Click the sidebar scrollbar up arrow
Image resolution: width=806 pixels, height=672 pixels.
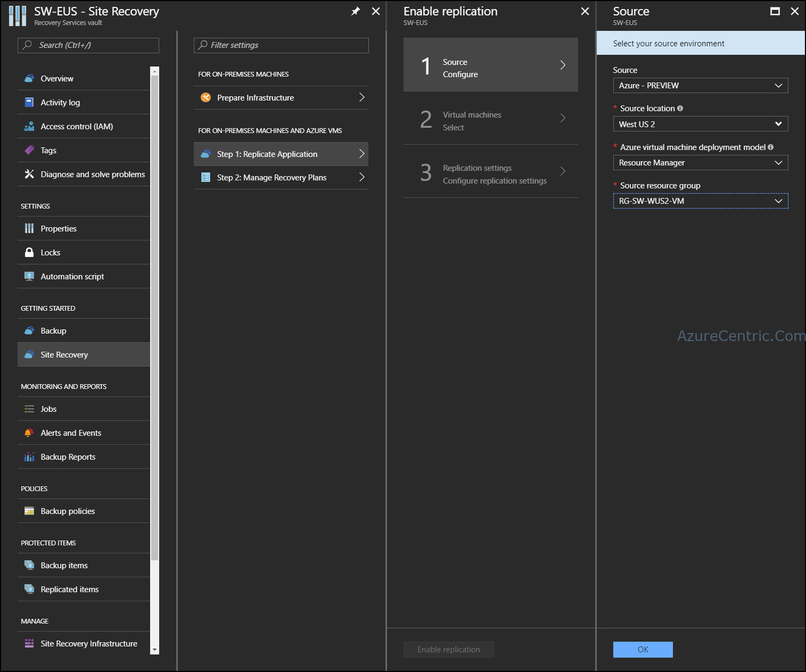point(155,71)
